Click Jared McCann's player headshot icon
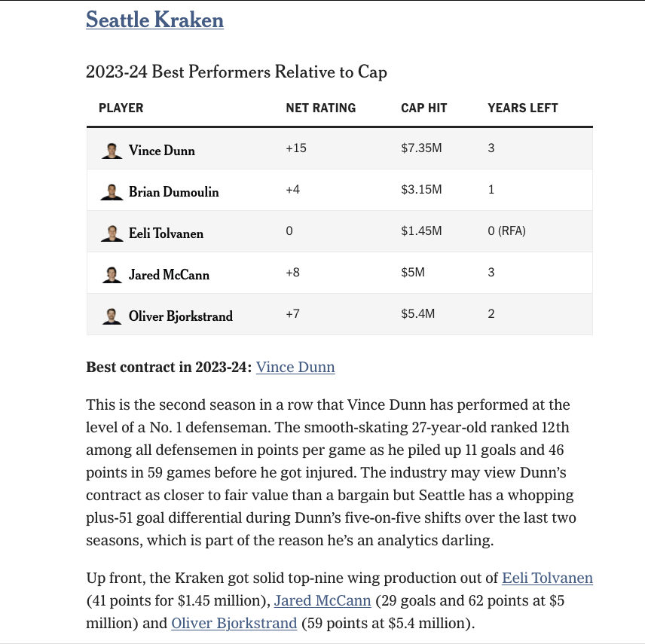The image size is (645, 644). tap(112, 275)
